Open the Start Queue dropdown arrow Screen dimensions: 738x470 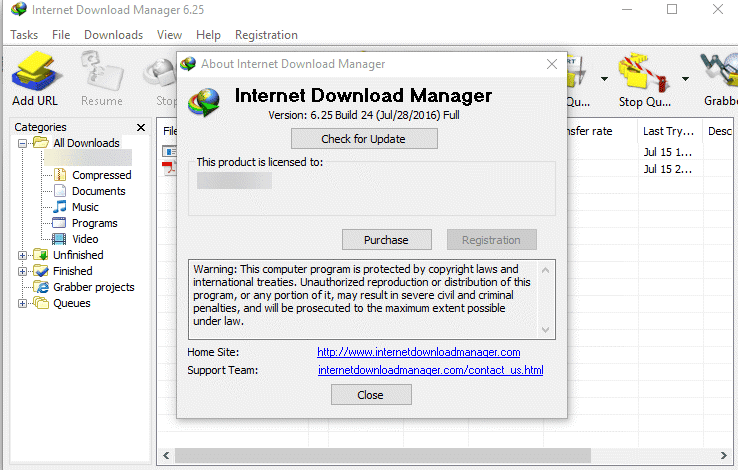tap(604, 79)
